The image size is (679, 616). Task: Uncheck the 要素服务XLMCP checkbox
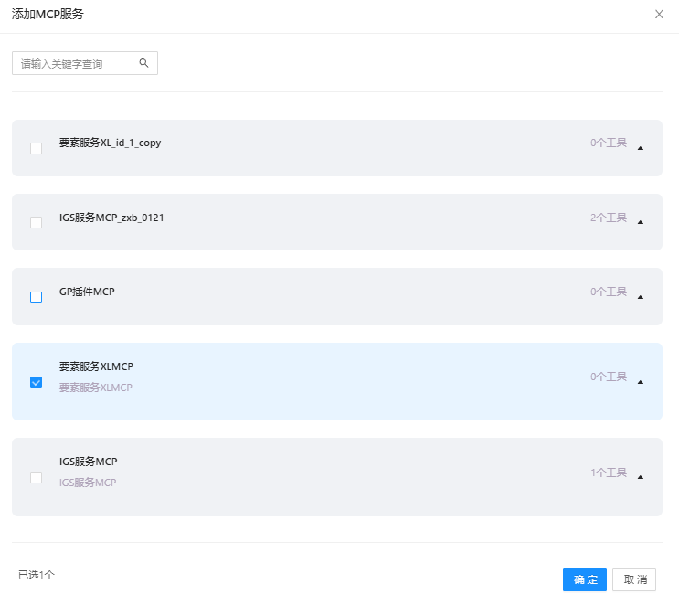point(37,382)
